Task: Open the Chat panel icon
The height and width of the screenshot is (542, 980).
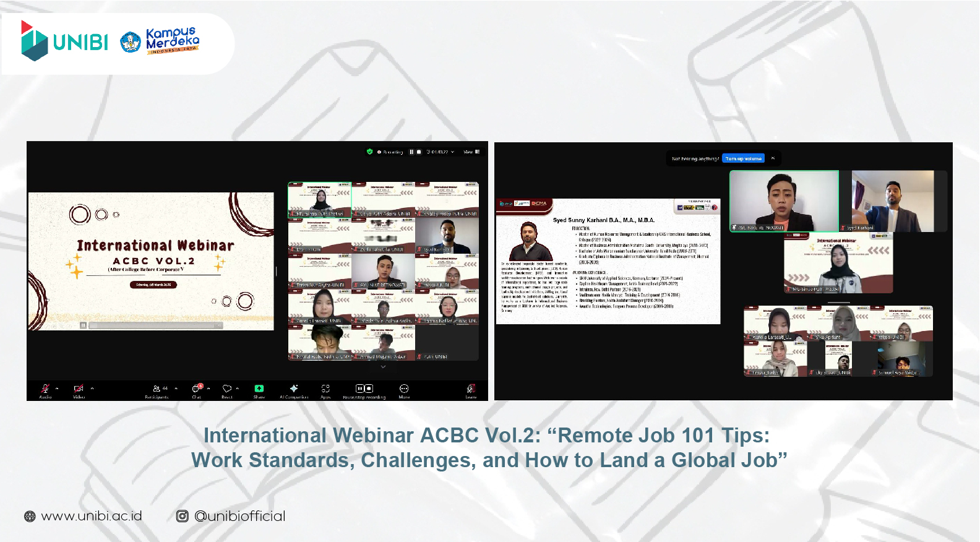Action: 196,389
